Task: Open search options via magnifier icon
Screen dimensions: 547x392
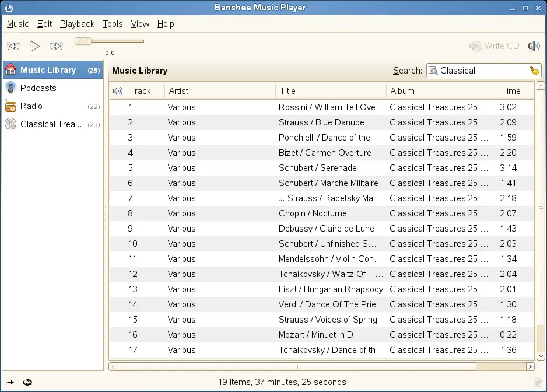Action: [x=433, y=71]
